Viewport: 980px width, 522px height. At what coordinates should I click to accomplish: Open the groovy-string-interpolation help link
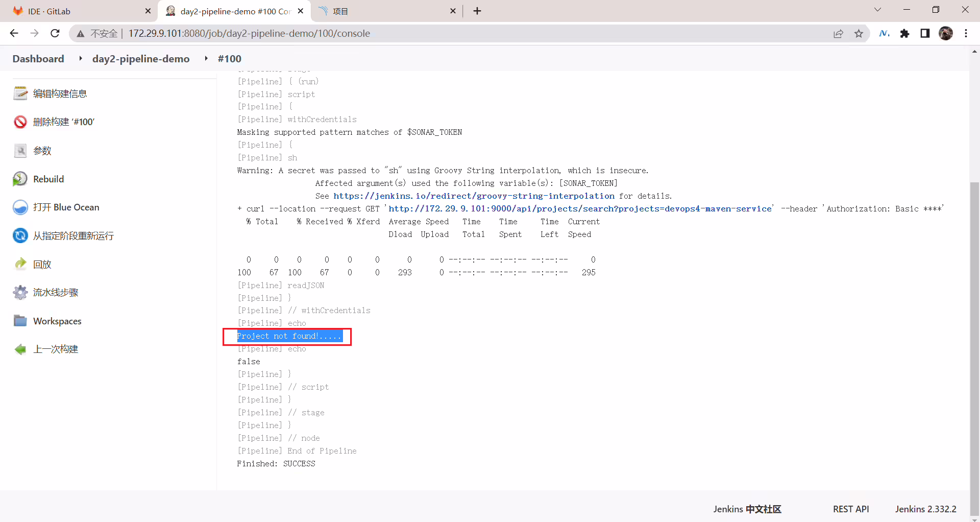(x=474, y=196)
